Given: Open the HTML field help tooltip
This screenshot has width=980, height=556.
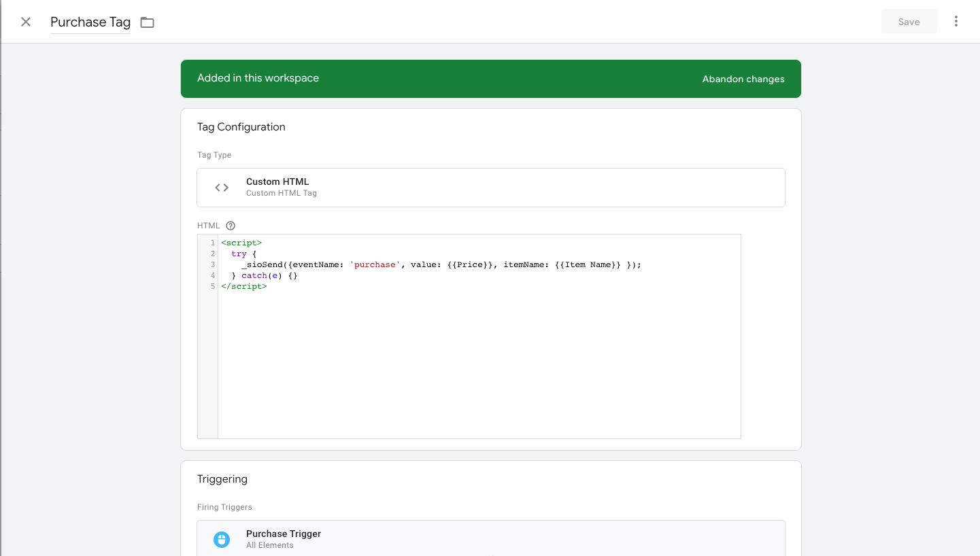Looking at the screenshot, I should point(230,225).
